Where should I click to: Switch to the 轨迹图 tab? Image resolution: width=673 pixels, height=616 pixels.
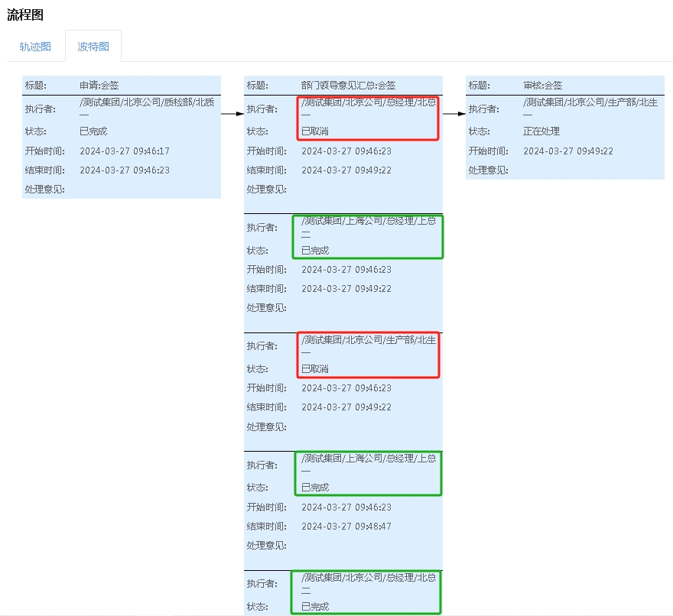coord(35,47)
